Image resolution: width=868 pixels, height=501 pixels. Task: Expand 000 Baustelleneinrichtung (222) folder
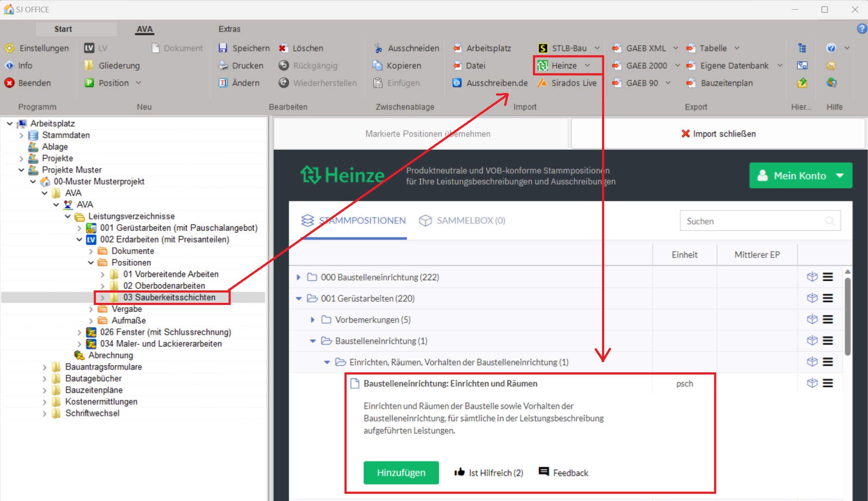pos(298,277)
